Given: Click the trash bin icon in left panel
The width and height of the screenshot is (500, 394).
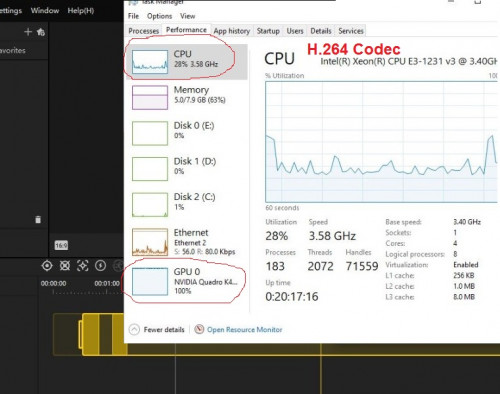Looking at the screenshot, I should point(38,219).
